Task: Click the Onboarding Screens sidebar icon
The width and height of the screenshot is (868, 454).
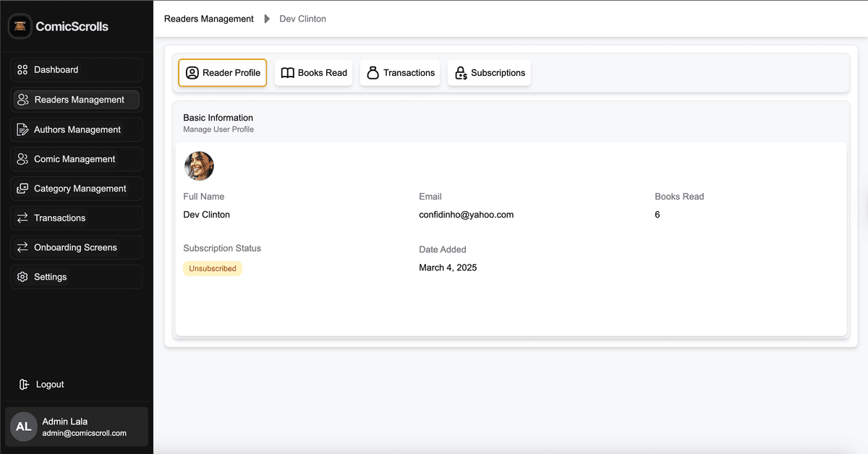Action: 21,247
